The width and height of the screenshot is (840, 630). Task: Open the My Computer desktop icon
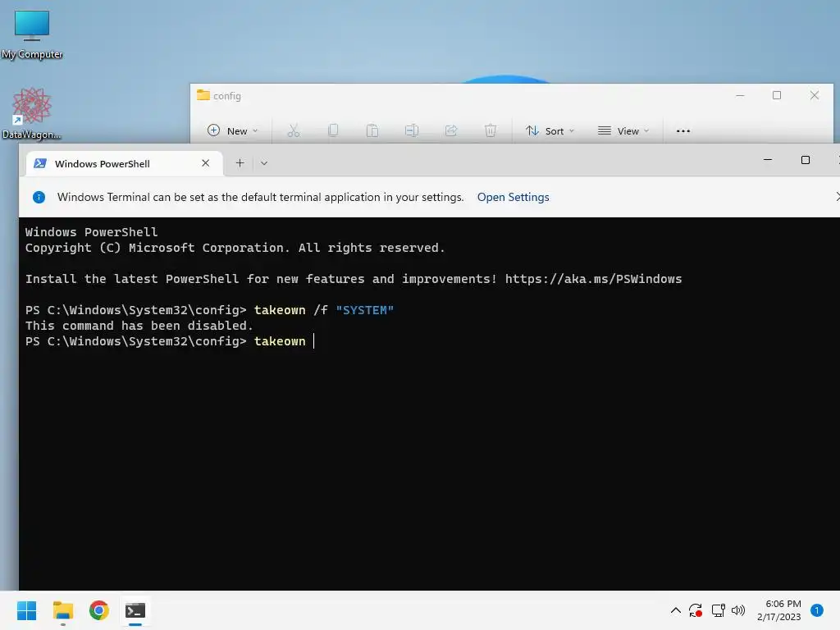click(32, 33)
